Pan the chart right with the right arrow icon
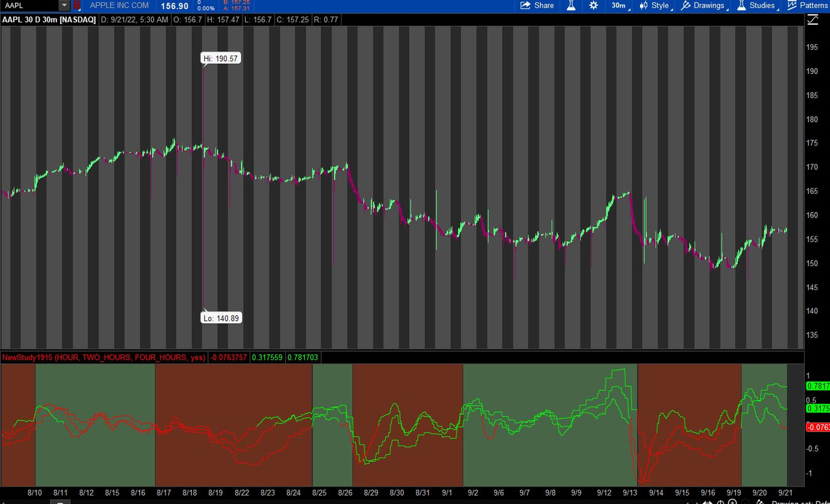 coord(698,501)
